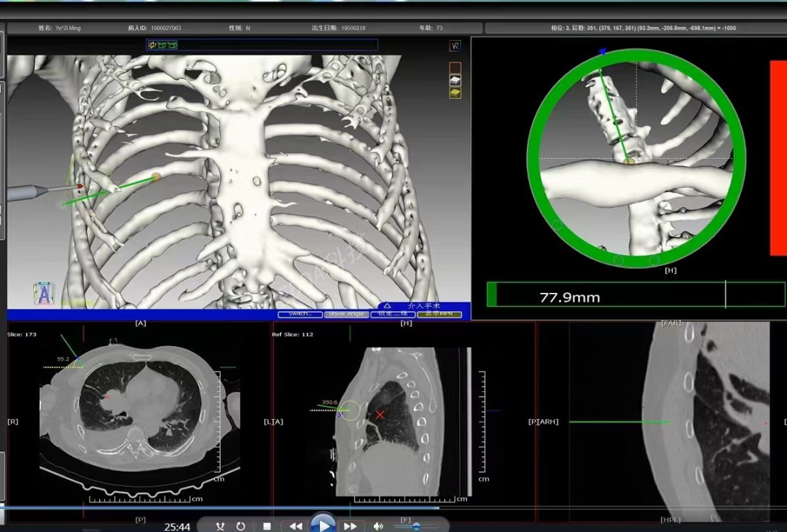This screenshot has height=532, width=787.
Task: Click the Play button in media player
Action: pos(324,525)
